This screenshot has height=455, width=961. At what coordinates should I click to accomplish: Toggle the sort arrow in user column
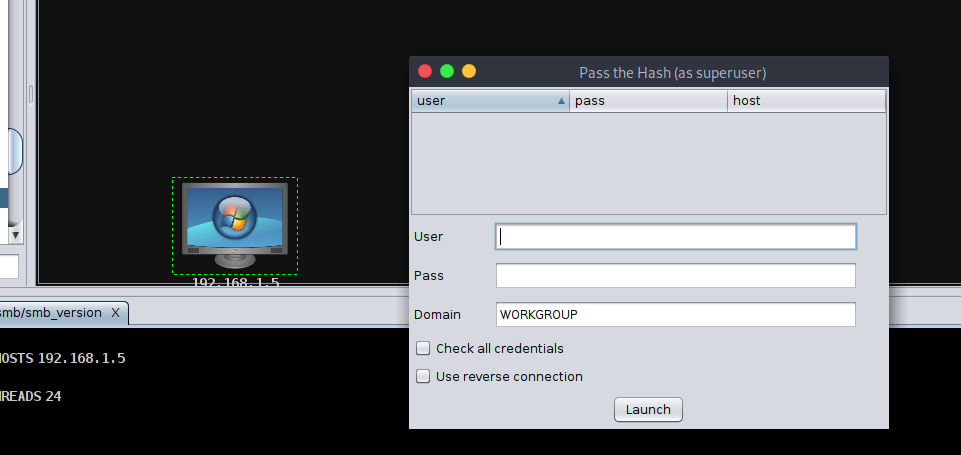tap(561, 101)
